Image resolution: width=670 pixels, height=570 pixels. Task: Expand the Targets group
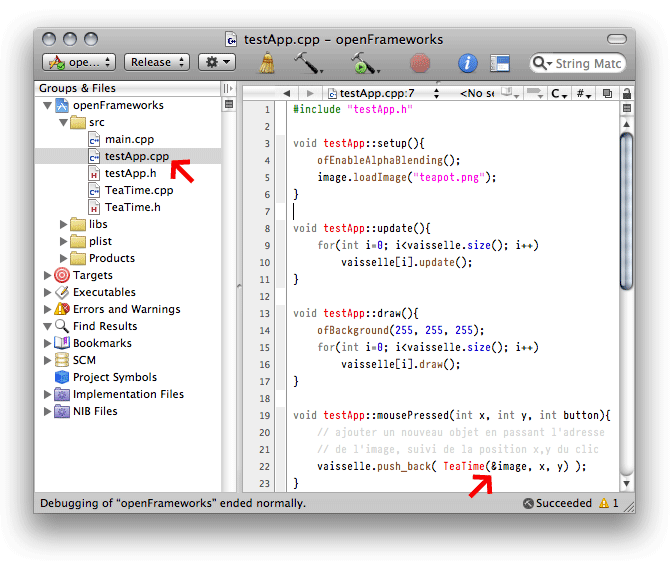pos(47,275)
